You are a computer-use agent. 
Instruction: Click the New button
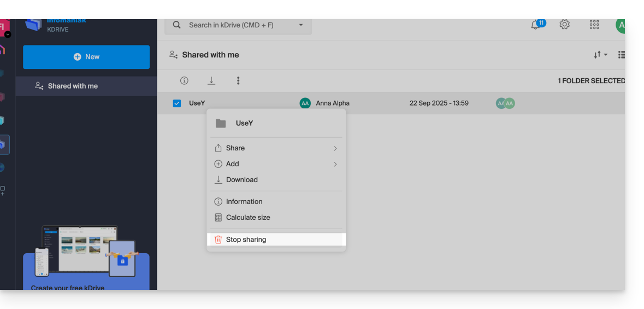click(86, 57)
